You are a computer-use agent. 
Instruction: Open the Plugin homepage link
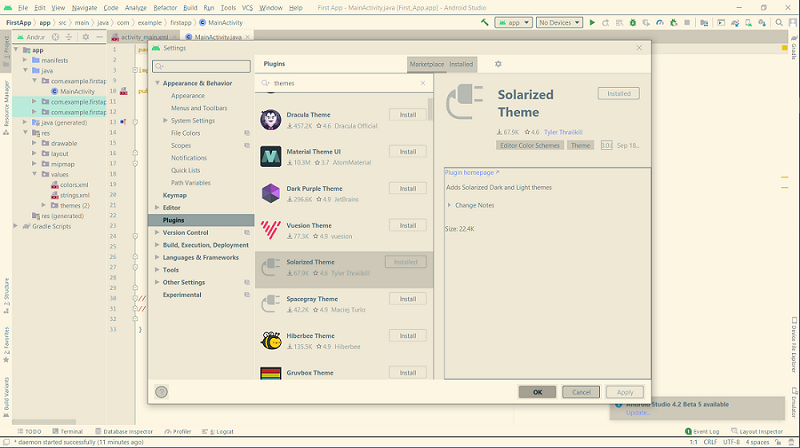coord(471,172)
